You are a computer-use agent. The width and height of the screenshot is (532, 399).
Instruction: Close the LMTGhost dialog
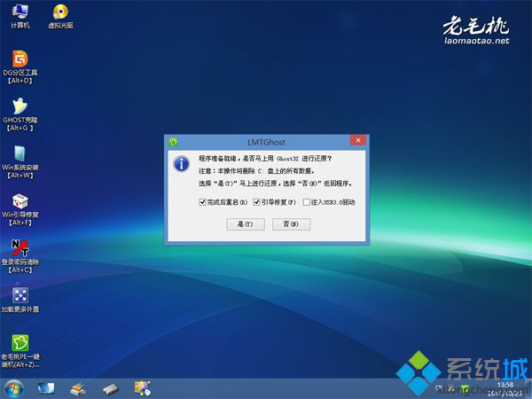pos(358,140)
